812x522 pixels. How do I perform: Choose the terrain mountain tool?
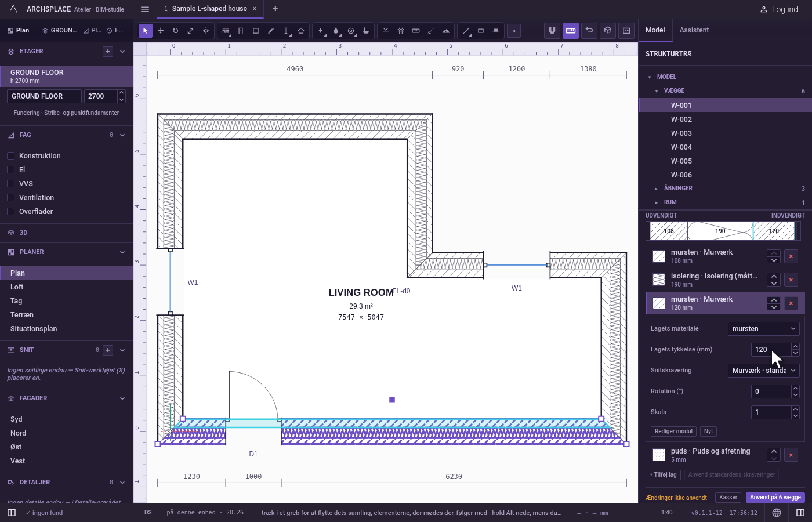[446, 31]
